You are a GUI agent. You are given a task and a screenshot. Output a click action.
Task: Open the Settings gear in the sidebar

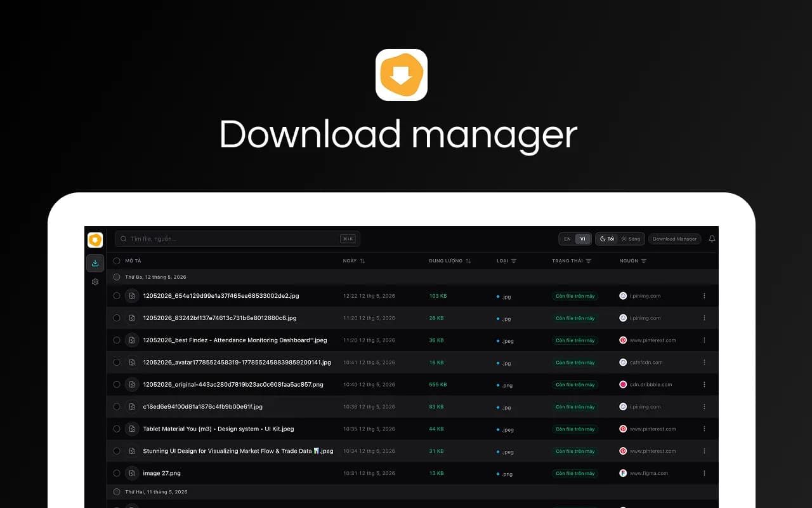click(x=95, y=282)
